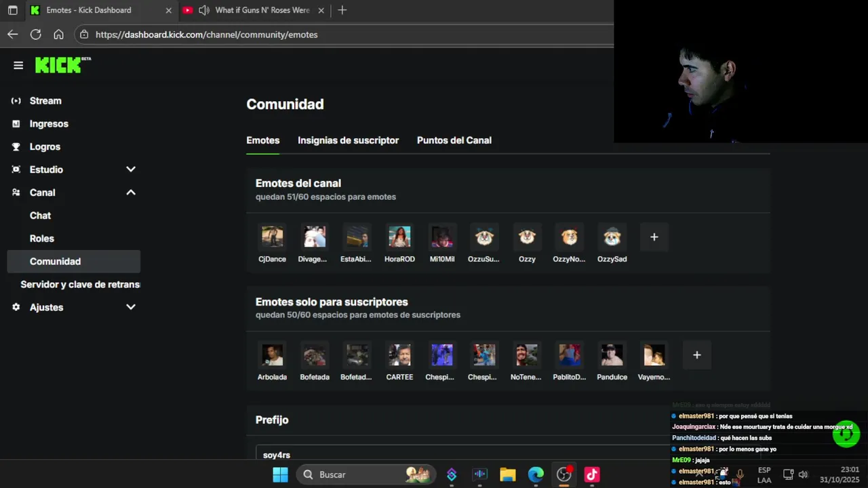The height and width of the screenshot is (488, 868).
Task: Open the volume control in system tray
Action: [x=804, y=474]
